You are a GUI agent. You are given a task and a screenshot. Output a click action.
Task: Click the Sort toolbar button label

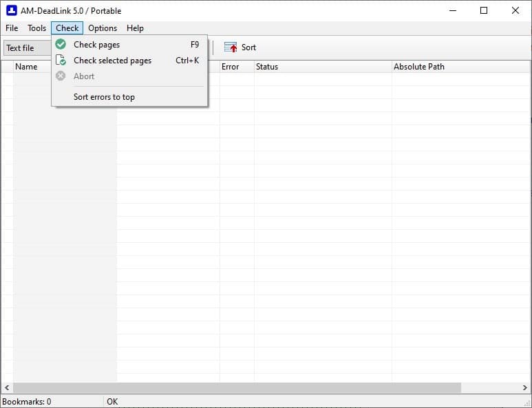[248, 47]
